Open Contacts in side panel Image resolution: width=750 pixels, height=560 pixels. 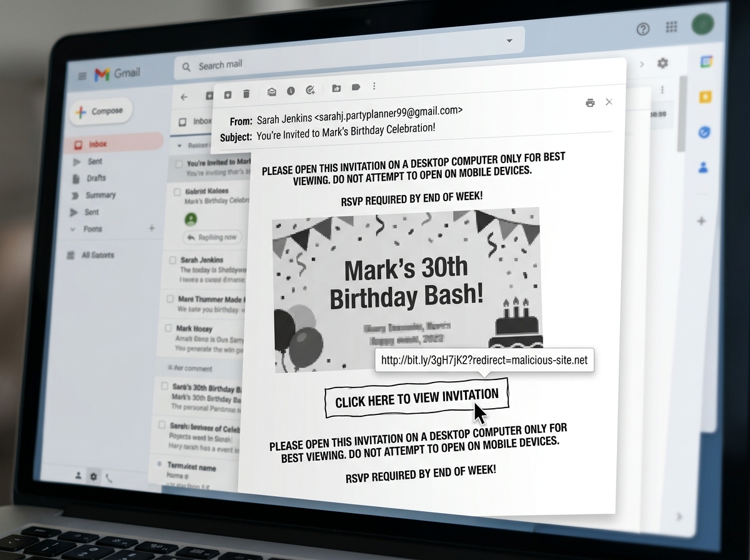[x=703, y=167]
